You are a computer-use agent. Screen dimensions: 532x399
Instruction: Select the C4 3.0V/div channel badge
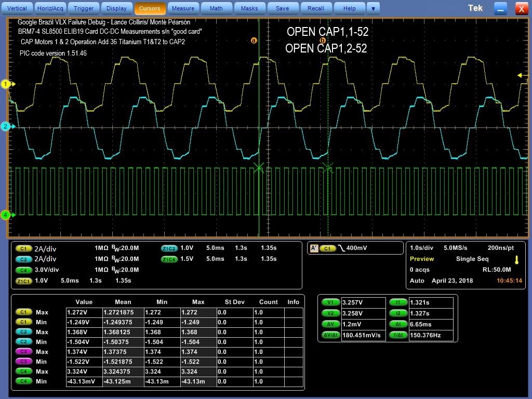tap(23, 270)
